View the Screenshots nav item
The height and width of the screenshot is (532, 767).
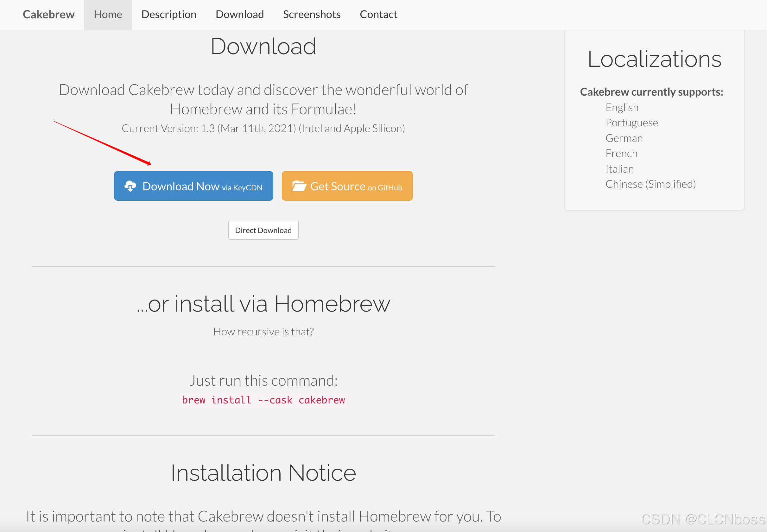[312, 14]
